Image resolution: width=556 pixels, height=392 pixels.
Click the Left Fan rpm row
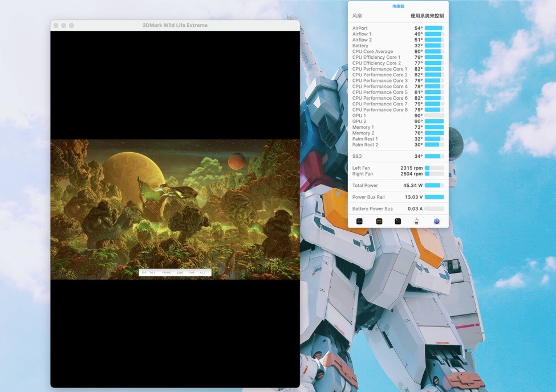[x=398, y=168]
